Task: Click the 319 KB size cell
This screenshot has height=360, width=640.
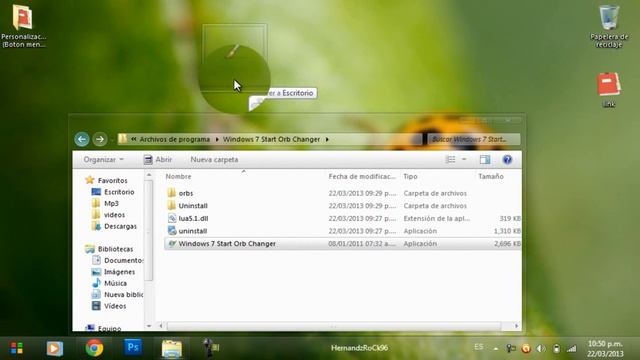Action: point(510,218)
